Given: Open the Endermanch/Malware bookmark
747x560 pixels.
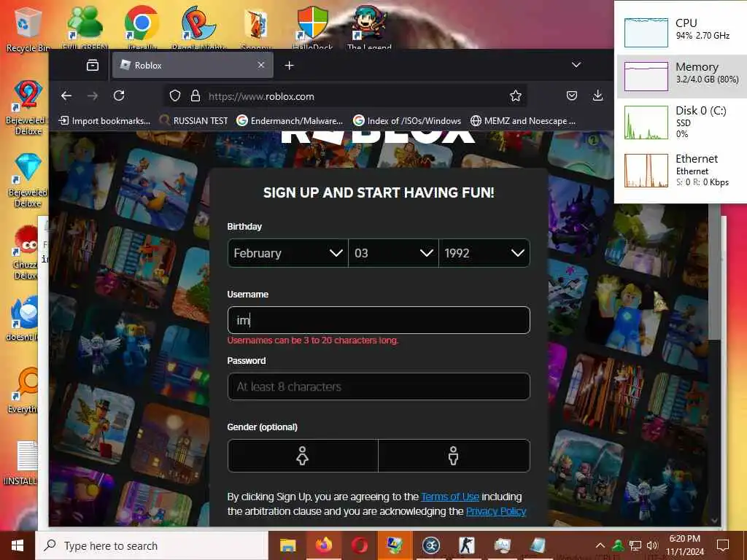Looking at the screenshot, I should [290, 121].
